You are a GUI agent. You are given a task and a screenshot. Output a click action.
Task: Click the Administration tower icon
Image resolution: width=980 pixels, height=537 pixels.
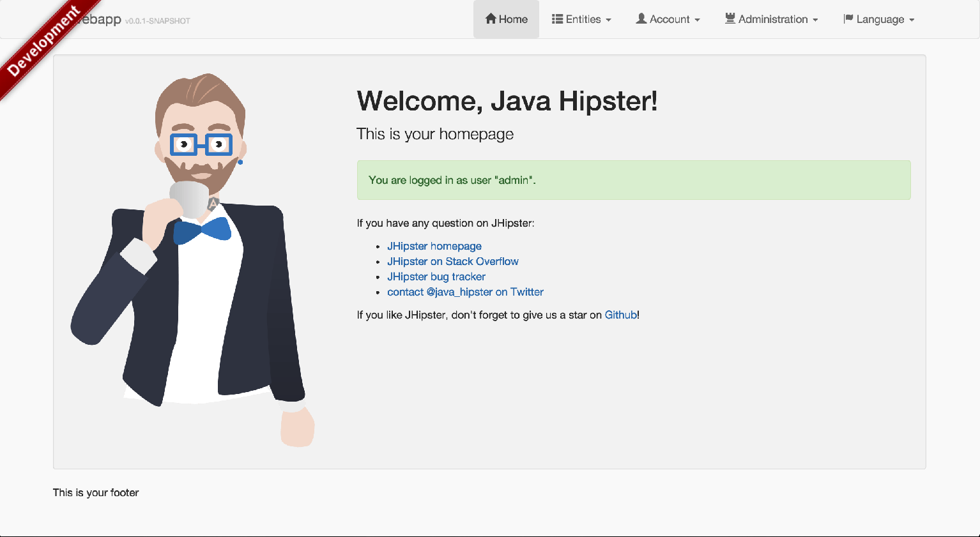click(730, 19)
